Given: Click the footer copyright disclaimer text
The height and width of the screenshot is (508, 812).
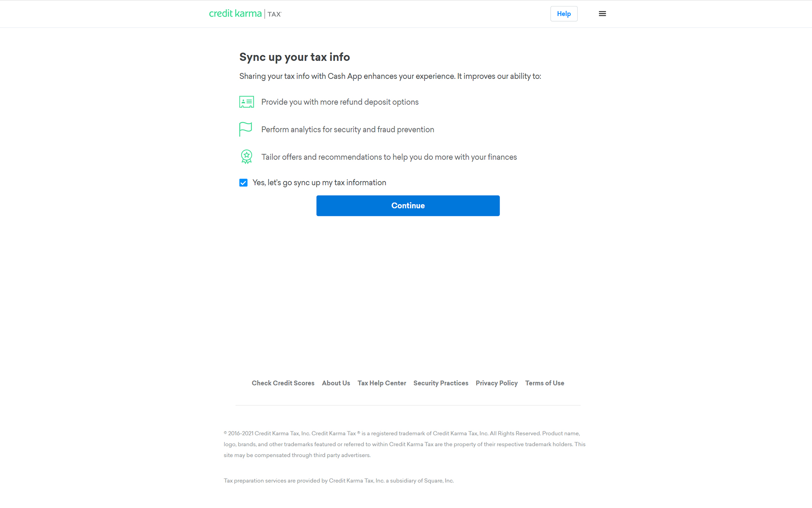Looking at the screenshot, I should 404,444.
